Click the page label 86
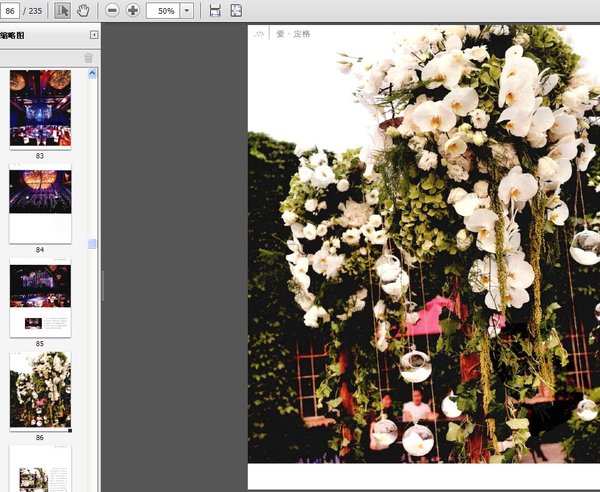The height and width of the screenshot is (492, 600). [x=40, y=438]
